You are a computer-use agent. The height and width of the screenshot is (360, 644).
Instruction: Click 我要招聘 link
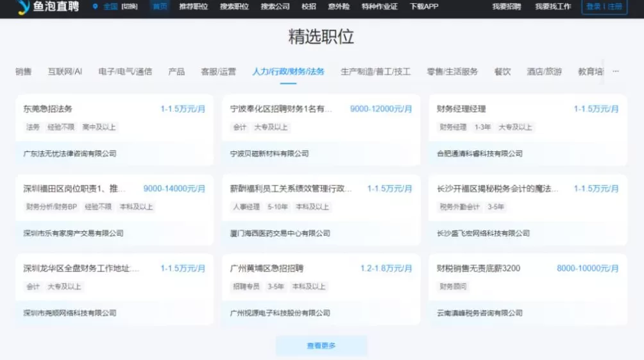(x=507, y=6)
